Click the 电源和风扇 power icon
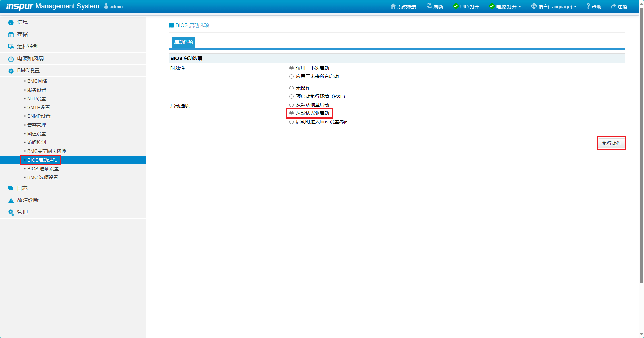Image resolution: width=644 pixels, height=338 pixels. click(11, 59)
